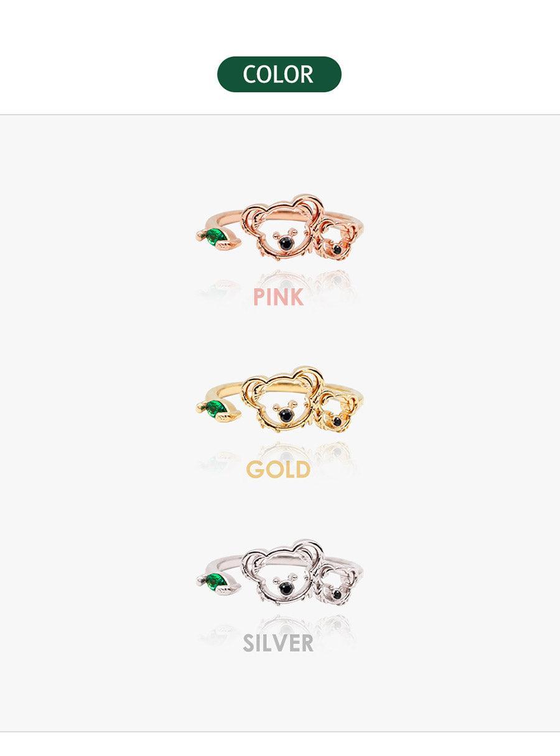
Task: Click black nose stone of pink large koala
Action: coord(286,242)
